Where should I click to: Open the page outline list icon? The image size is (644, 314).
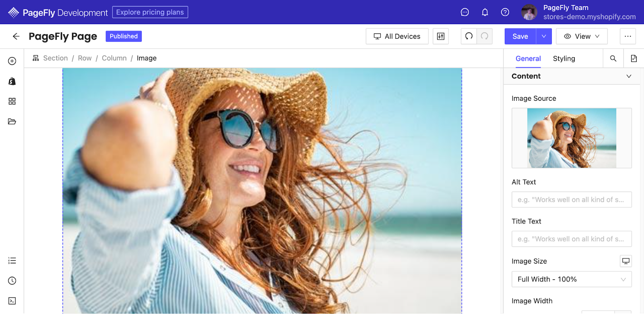click(x=12, y=260)
